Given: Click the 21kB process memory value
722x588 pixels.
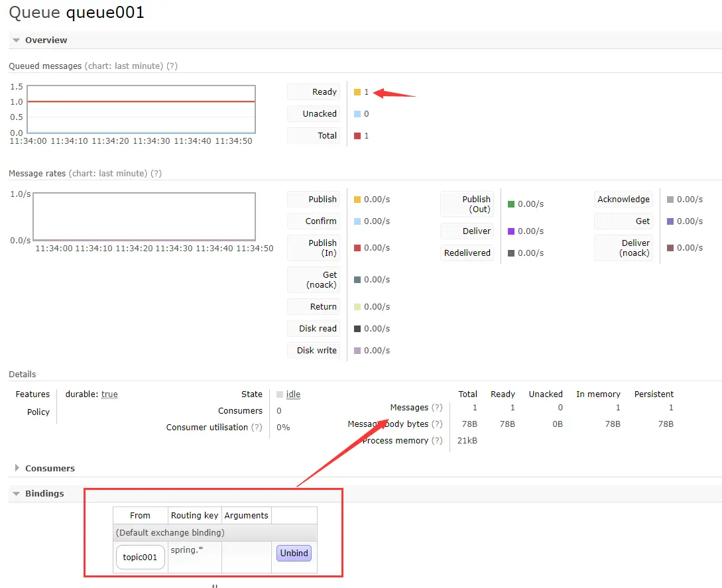Looking at the screenshot, I should pos(467,441).
